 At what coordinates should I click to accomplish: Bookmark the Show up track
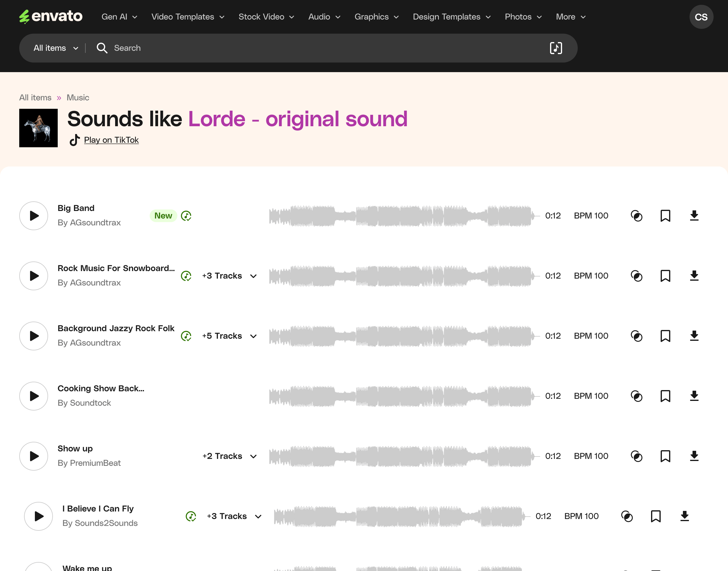coord(665,456)
